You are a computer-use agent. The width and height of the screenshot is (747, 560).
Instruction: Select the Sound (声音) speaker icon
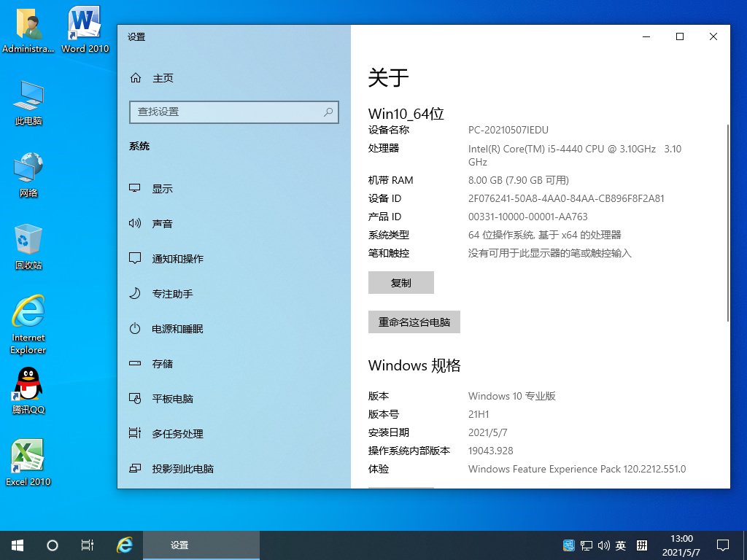(135, 223)
